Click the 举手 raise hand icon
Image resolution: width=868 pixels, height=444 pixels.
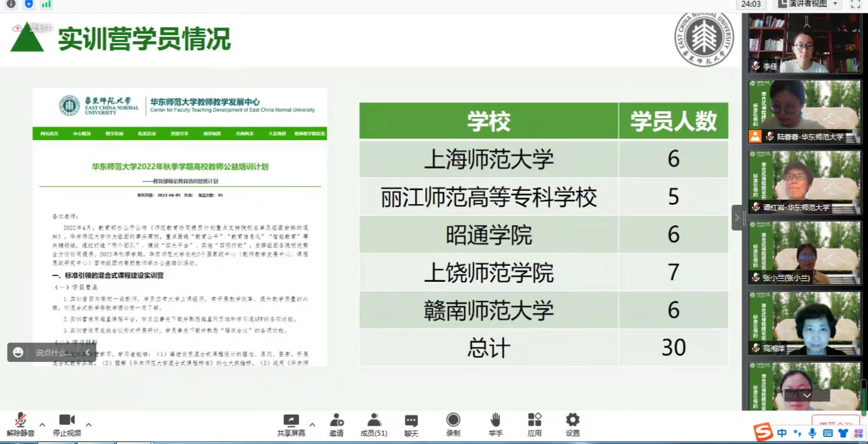tap(496, 425)
